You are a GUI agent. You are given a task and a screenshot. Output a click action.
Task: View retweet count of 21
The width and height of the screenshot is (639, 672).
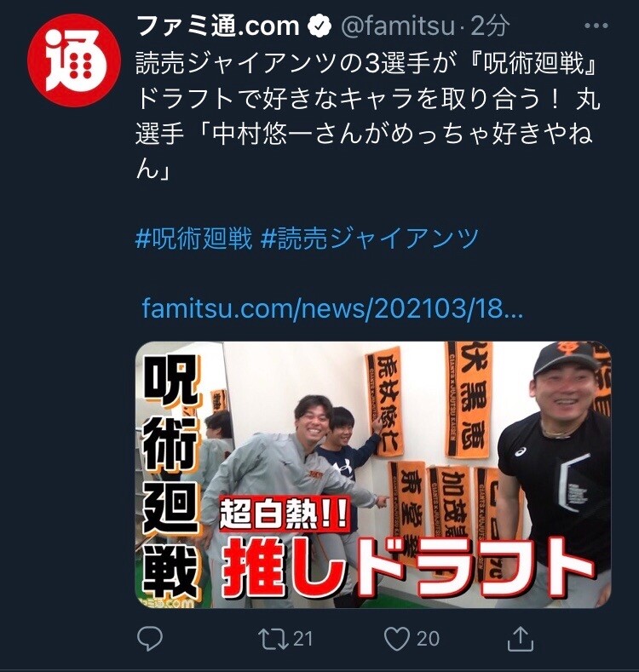[302, 639]
